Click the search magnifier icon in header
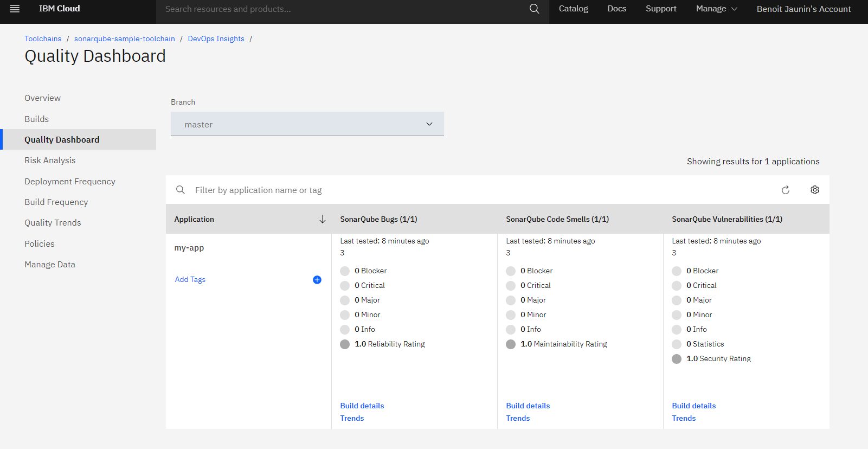868x449 pixels. pyautogui.click(x=535, y=9)
